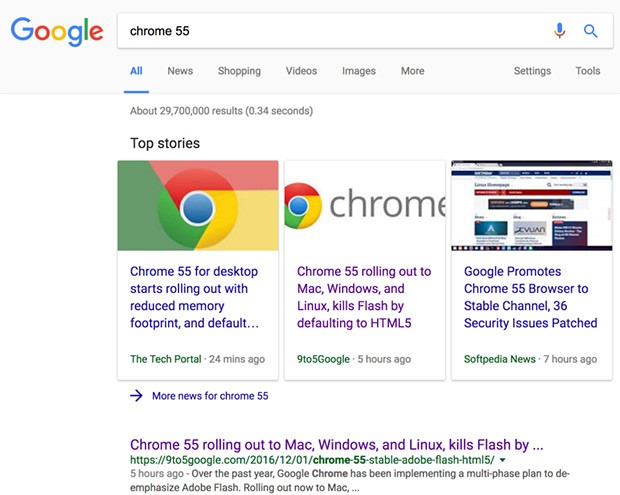The height and width of the screenshot is (495, 620).
Task: Open the Chrome logo thumbnail from Tech Portal story
Action: pos(198,205)
